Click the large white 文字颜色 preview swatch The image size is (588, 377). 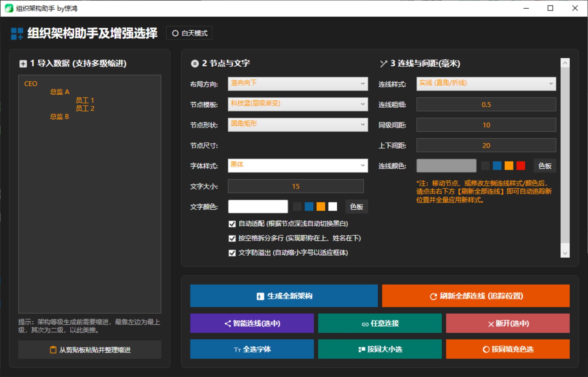pyautogui.click(x=258, y=206)
